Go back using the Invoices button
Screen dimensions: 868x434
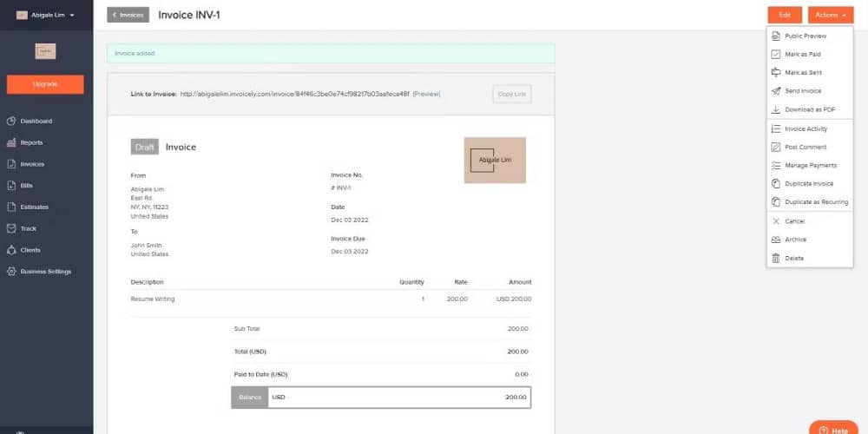(x=128, y=15)
